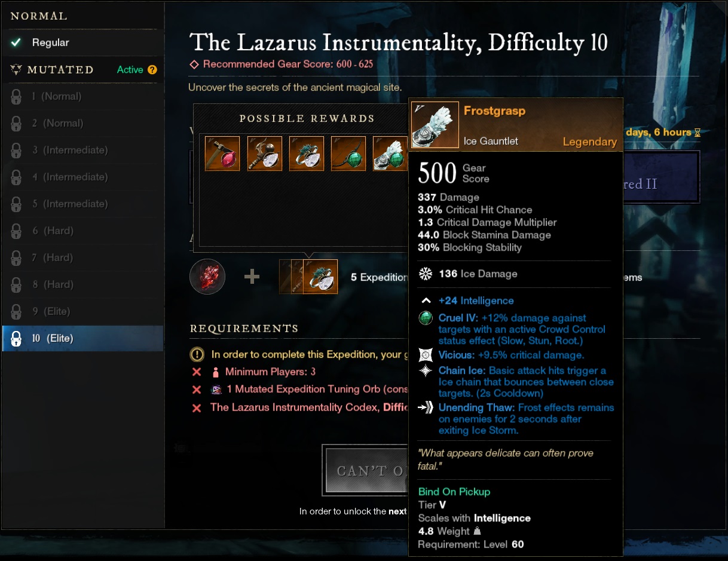This screenshot has width=728, height=561.
Task: Click the ice gauntlet reward icon
Action: pyautogui.click(x=390, y=154)
